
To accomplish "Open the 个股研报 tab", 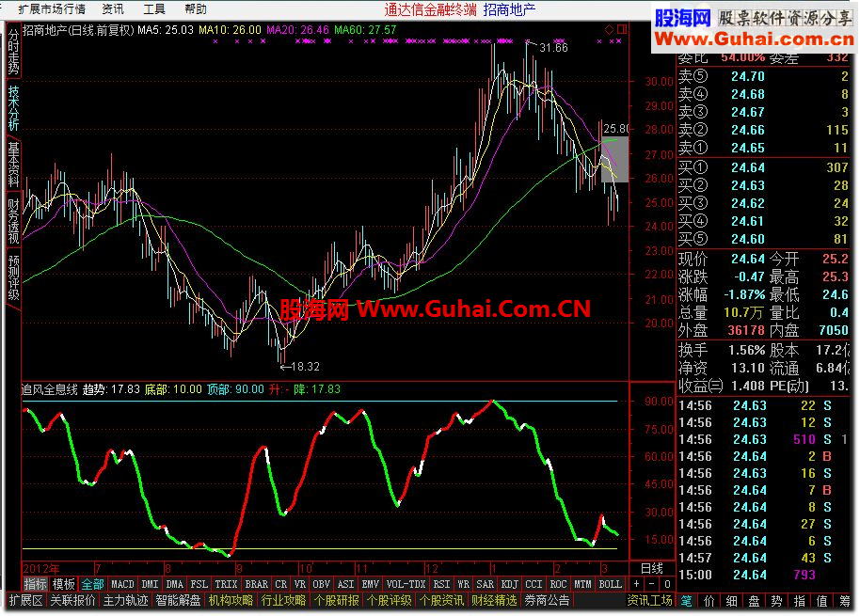I will [x=337, y=601].
